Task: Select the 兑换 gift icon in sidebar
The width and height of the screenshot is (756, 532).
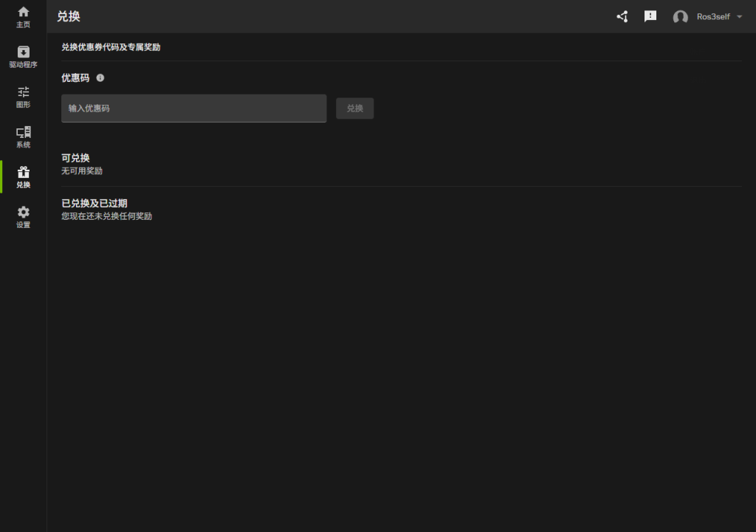Action: coord(23,173)
